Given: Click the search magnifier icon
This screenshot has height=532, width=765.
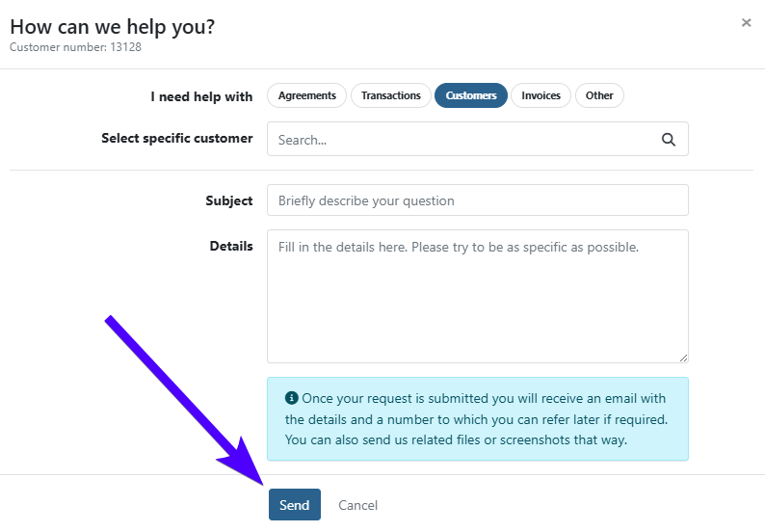Looking at the screenshot, I should (x=669, y=140).
